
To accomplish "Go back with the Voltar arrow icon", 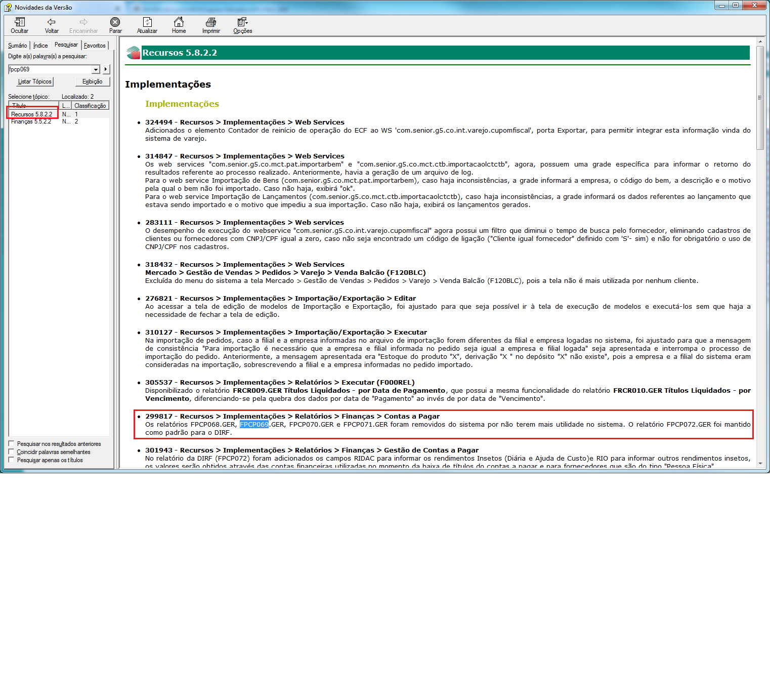I will click(x=52, y=22).
